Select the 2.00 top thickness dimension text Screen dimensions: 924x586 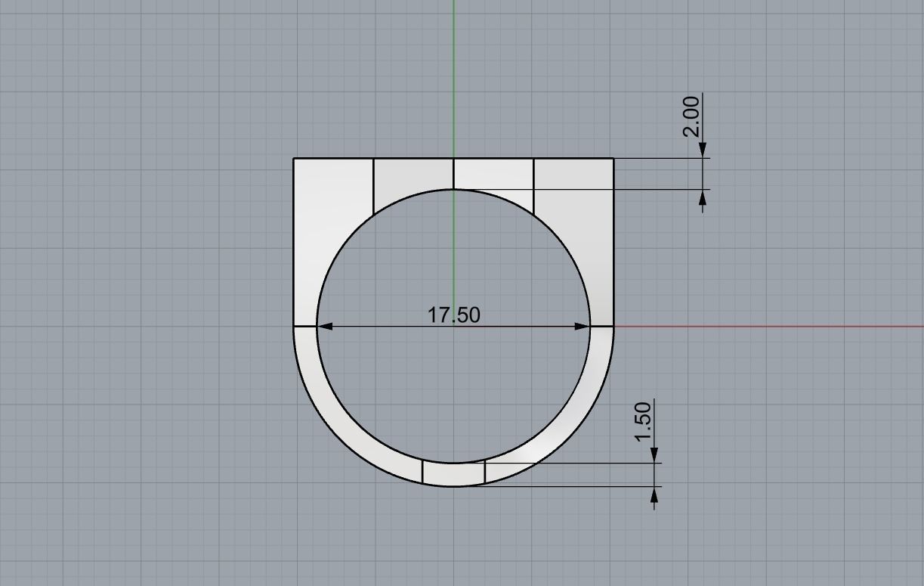[x=691, y=116]
